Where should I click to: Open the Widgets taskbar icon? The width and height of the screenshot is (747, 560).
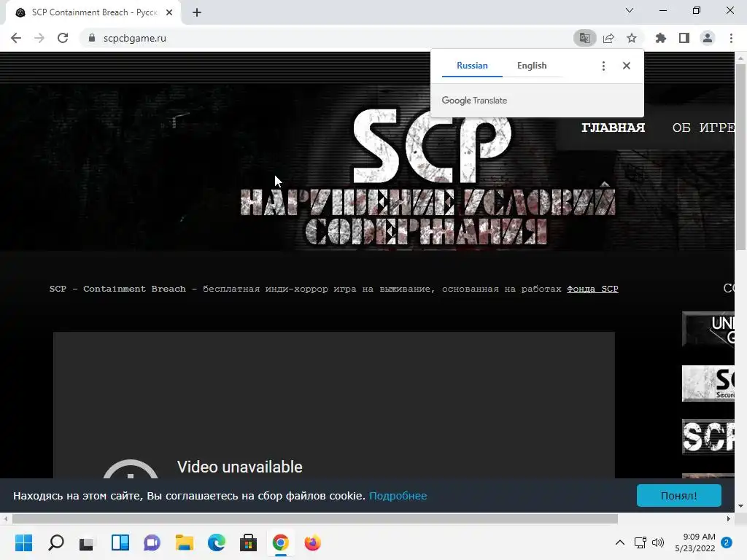[120, 542]
